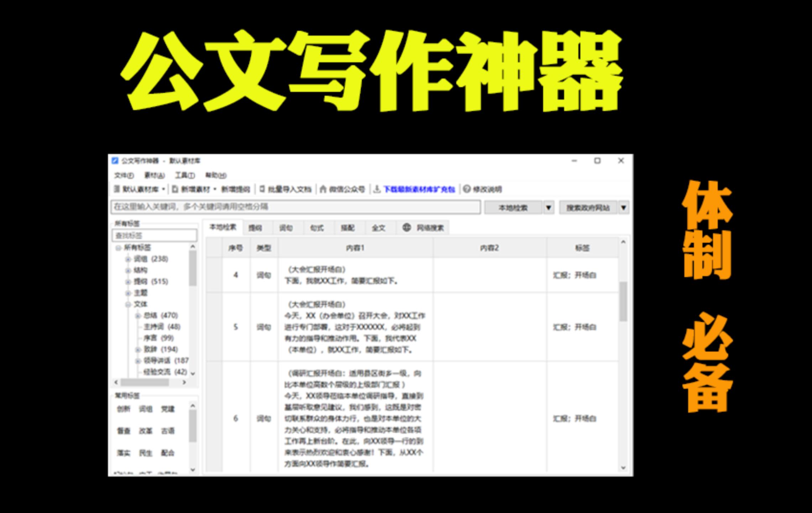
Task: Click the 查找标签 tag filter field
Action: point(155,235)
